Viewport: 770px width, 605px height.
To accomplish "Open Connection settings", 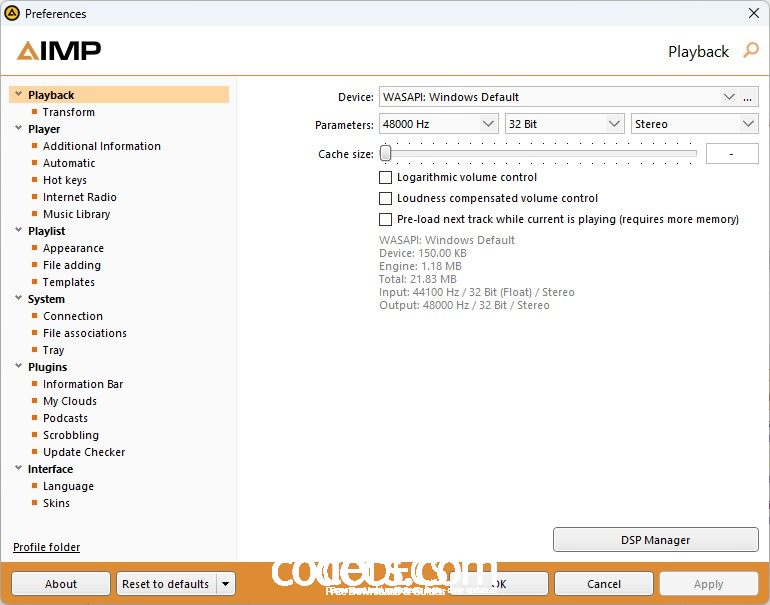I will click(73, 316).
